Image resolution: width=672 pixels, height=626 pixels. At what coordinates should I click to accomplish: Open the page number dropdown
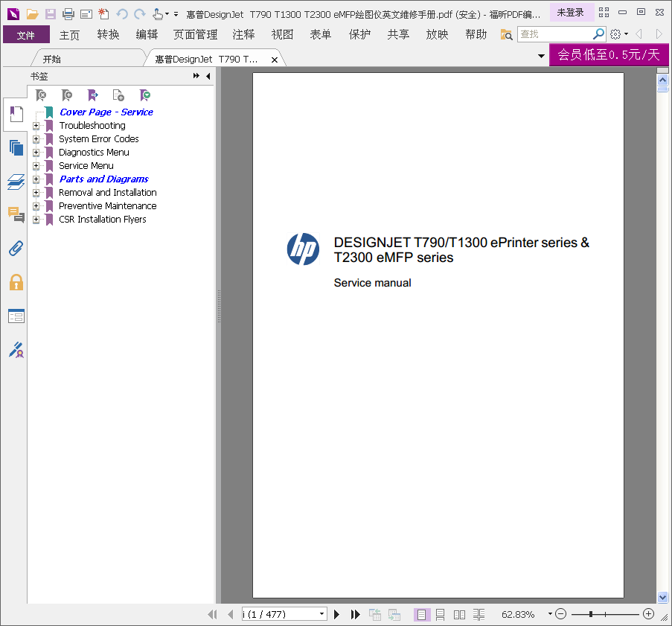(321, 614)
